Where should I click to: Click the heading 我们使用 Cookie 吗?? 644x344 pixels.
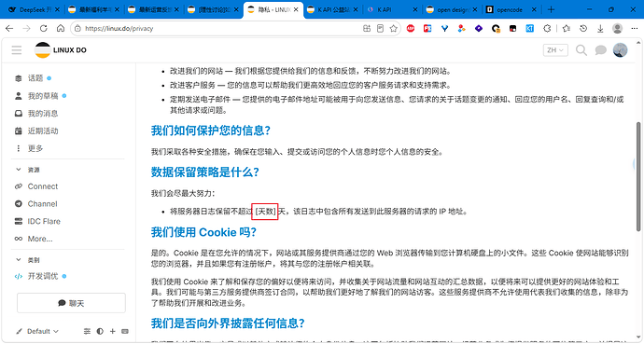click(203, 232)
